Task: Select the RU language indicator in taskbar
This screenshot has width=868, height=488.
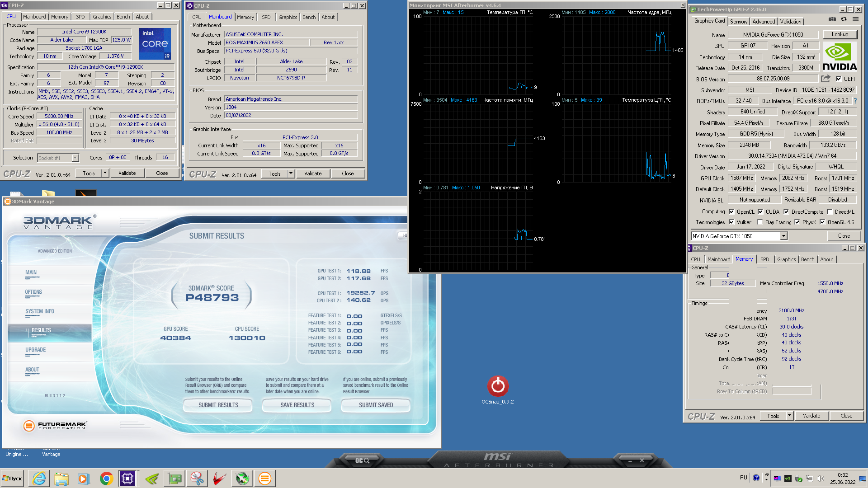Action: click(x=744, y=478)
